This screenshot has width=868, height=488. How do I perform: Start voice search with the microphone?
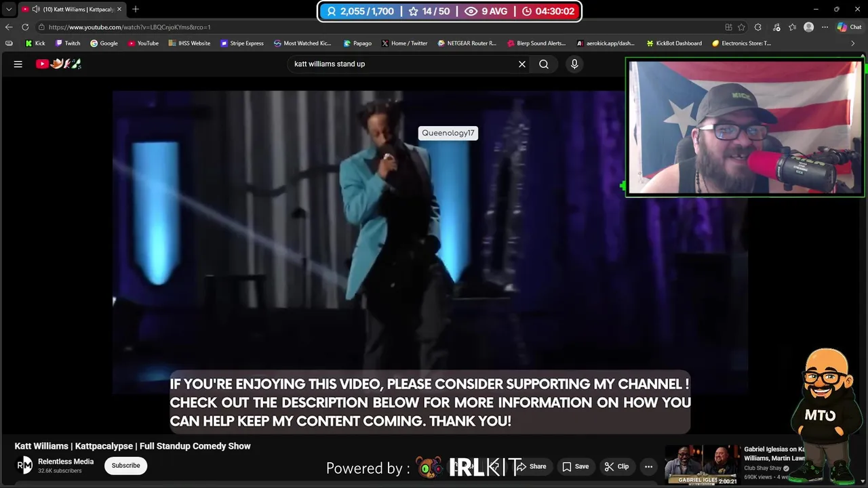[574, 64]
